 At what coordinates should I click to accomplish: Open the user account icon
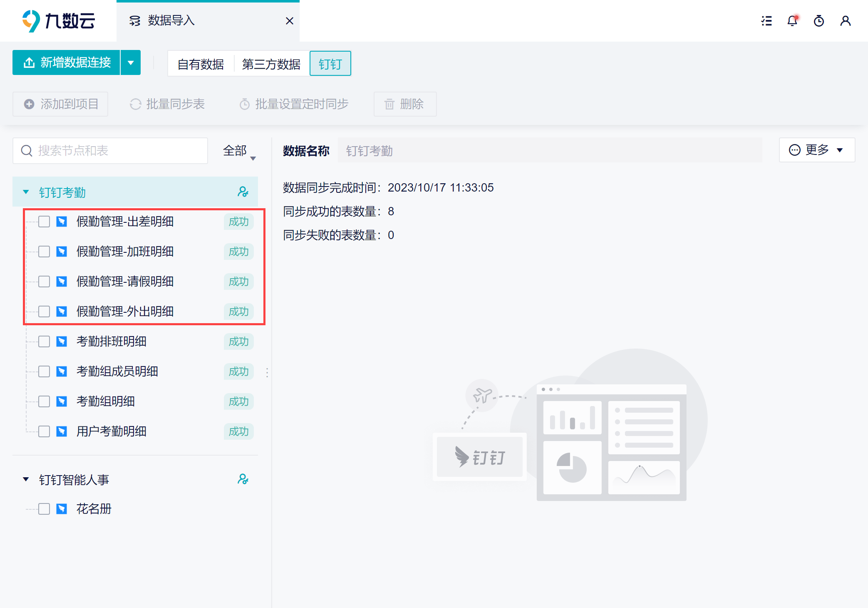tap(845, 21)
